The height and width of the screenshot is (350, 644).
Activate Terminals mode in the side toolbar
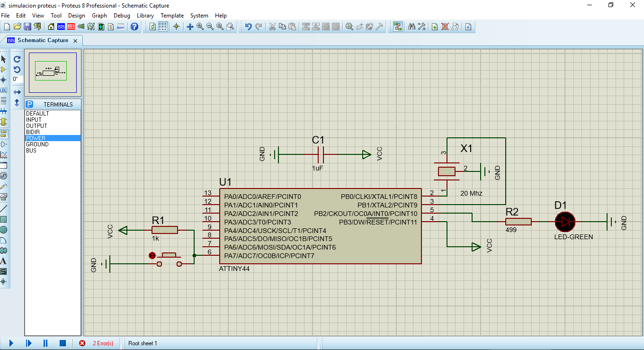tap(3, 134)
